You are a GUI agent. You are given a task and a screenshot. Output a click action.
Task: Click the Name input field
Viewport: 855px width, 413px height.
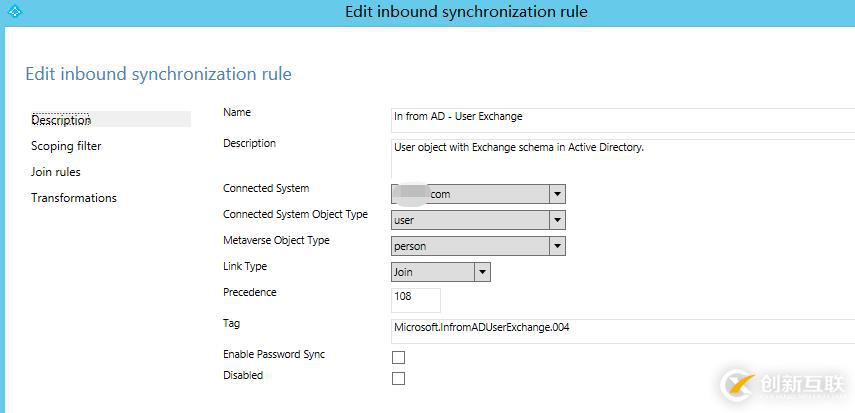[x=620, y=117]
